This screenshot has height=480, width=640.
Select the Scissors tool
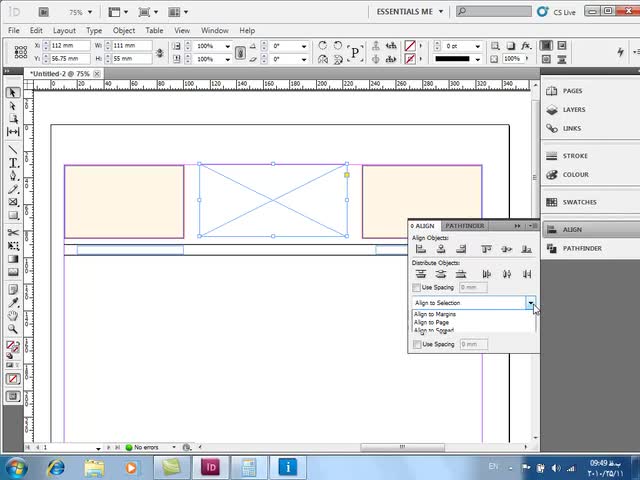coord(13,232)
